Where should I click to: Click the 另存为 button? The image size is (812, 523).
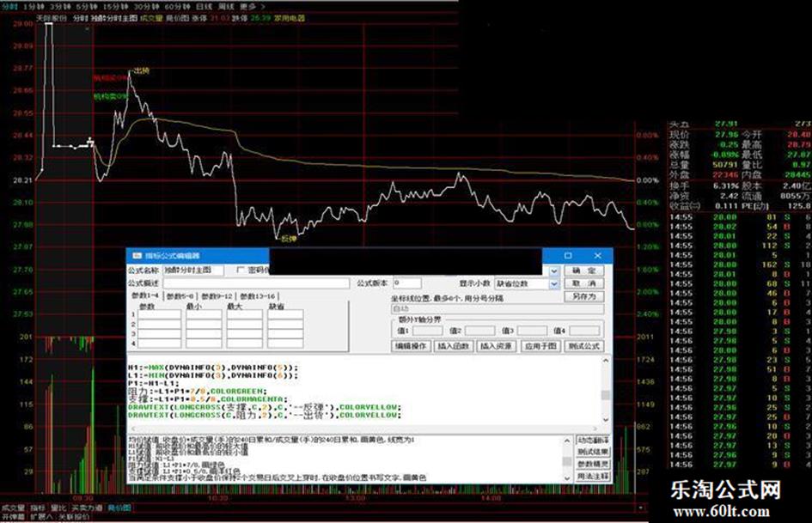click(x=584, y=296)
